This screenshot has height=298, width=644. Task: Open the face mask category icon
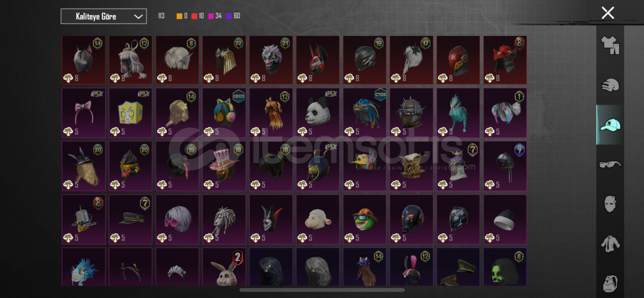[610, 204]
